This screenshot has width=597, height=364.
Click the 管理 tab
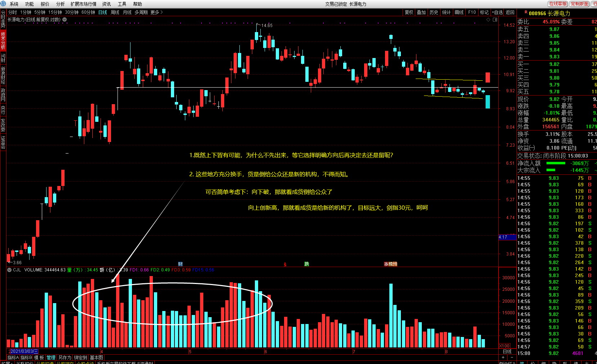click(x=51, y=358)
